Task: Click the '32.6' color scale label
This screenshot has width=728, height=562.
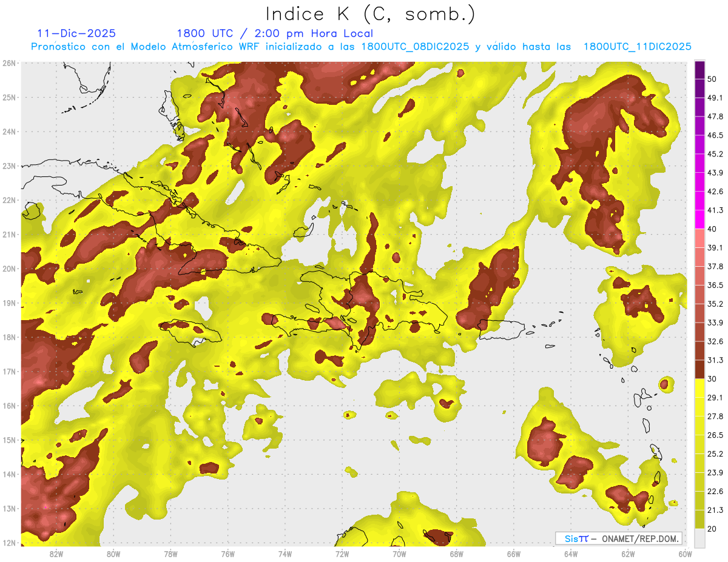Action: [715, 342]
